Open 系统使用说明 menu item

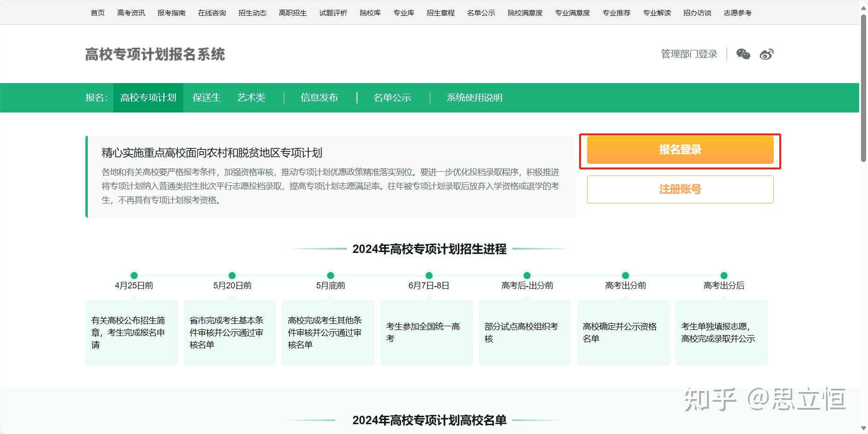click(x=474, y=98)
